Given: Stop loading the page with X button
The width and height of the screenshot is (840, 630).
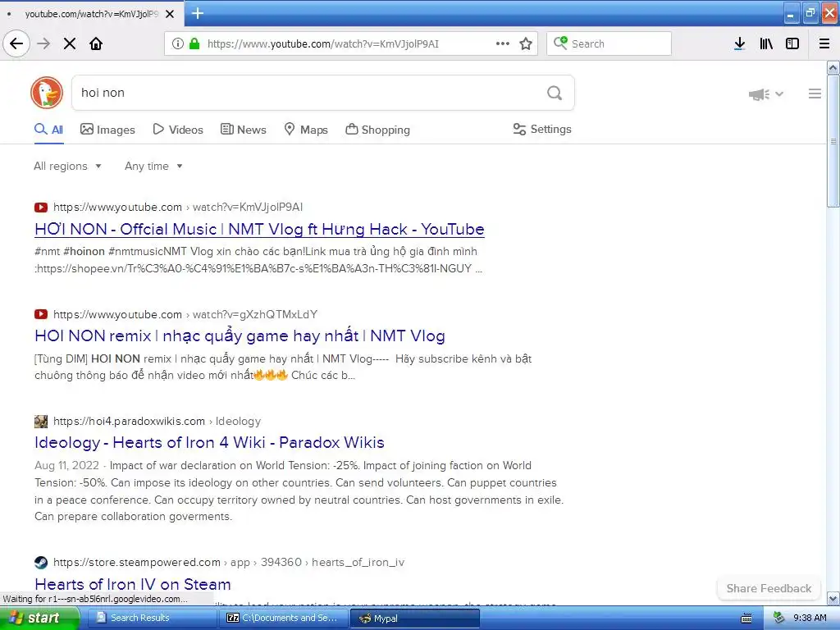Looking at the screenshot, I should pos(70,43).
